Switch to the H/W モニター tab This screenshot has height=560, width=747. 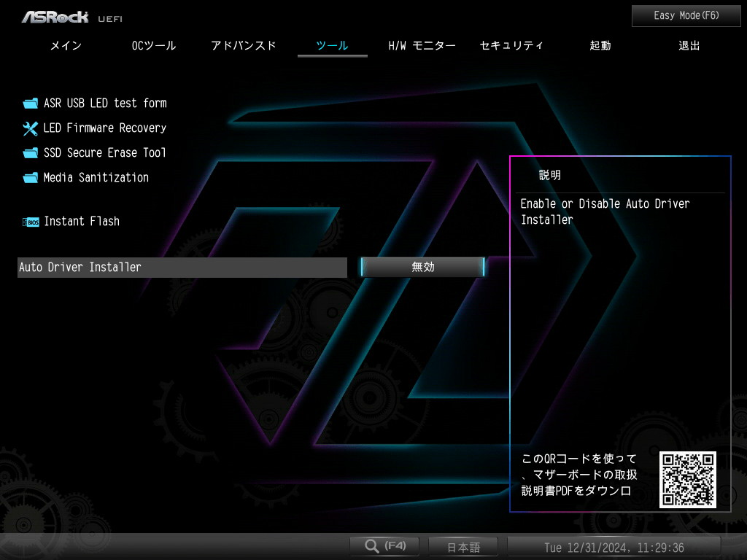coord(422,46)
